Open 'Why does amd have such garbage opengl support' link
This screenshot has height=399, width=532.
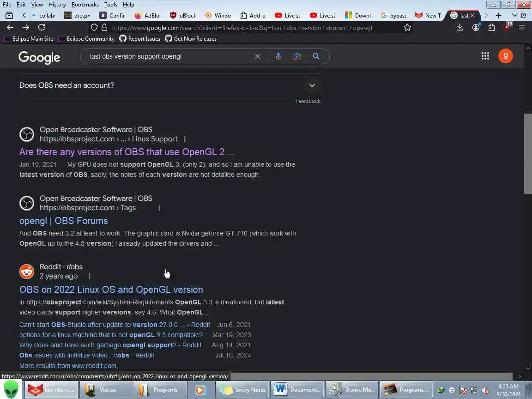point(110,345)
